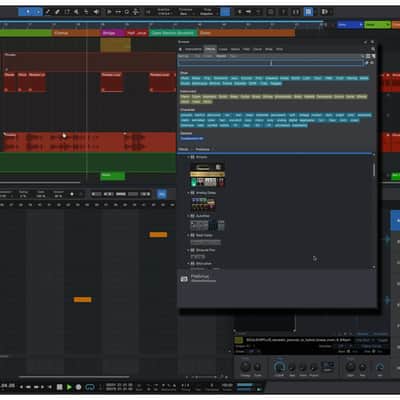Select the green clip below the green track

pyautogui.click(x=113, y=176)
